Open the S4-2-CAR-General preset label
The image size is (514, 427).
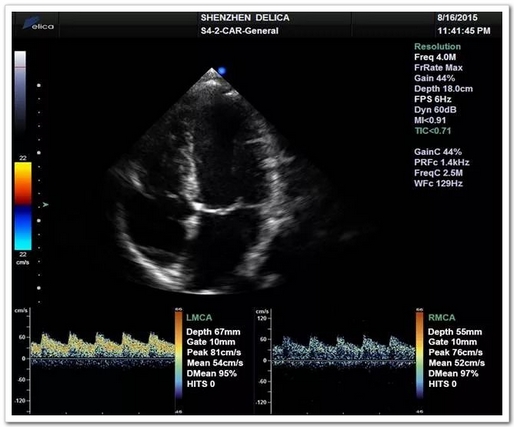(239, 31)
